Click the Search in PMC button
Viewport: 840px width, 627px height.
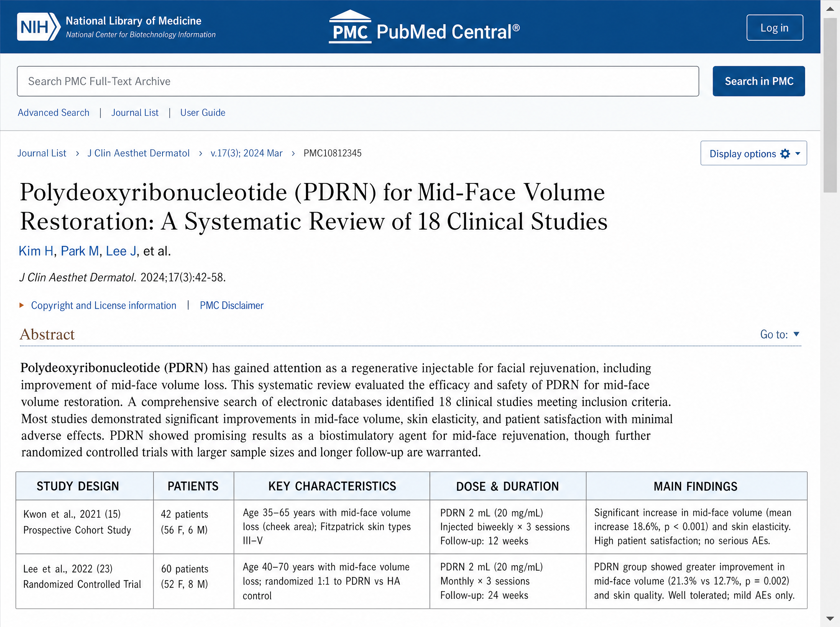(x=758, y=81)
